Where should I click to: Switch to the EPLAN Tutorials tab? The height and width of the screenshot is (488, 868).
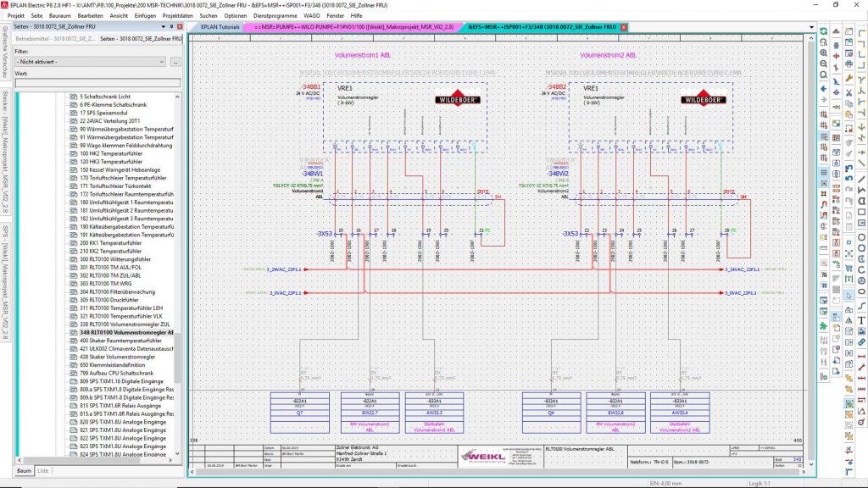click(220, 26)
